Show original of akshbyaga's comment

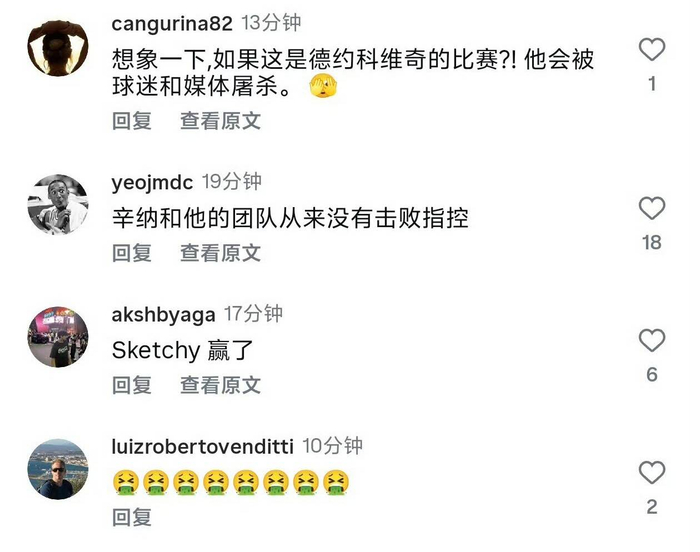pyautogui.click(x=221, y=385)
